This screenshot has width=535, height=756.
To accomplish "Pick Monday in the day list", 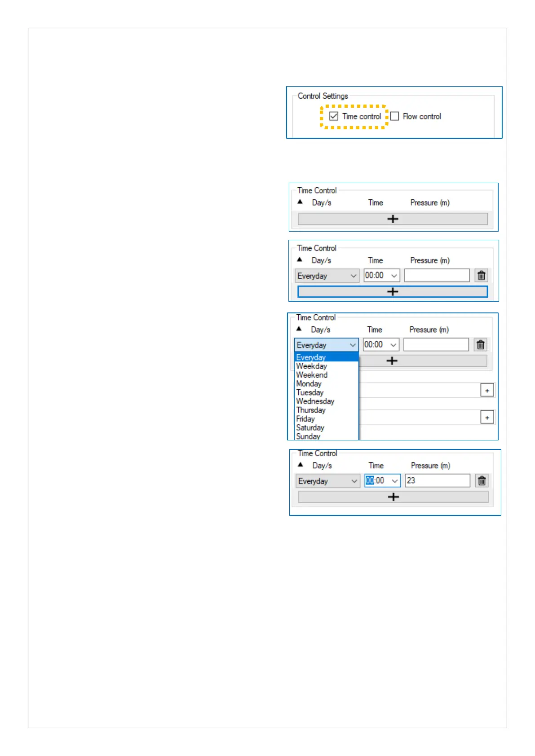I will [x=327, y=384].
